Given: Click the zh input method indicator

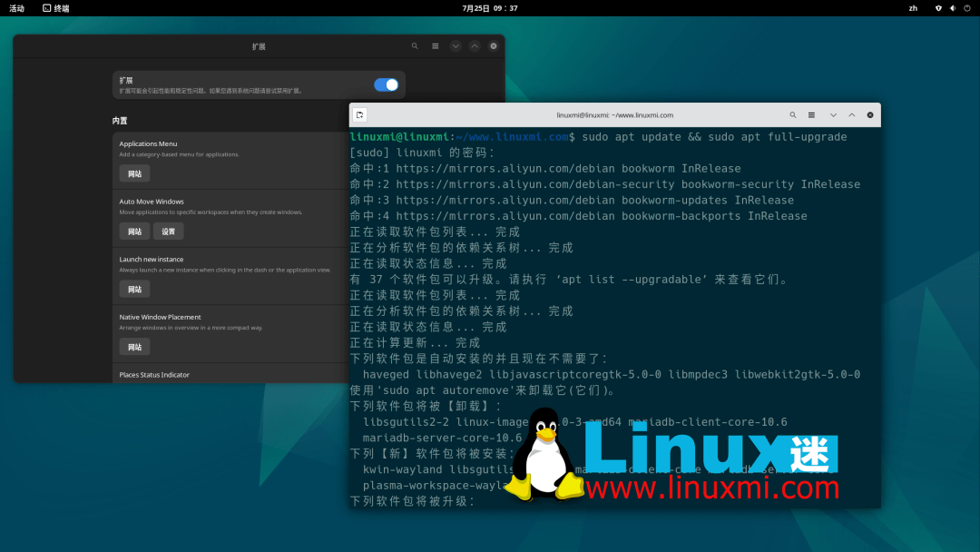Looking at the screenshot, I should coord(912,8).
